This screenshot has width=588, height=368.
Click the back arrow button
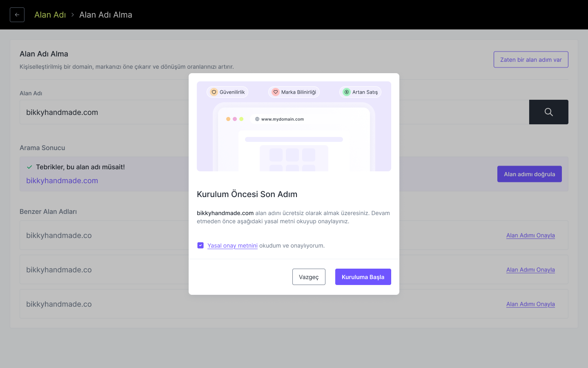[17, 15]
